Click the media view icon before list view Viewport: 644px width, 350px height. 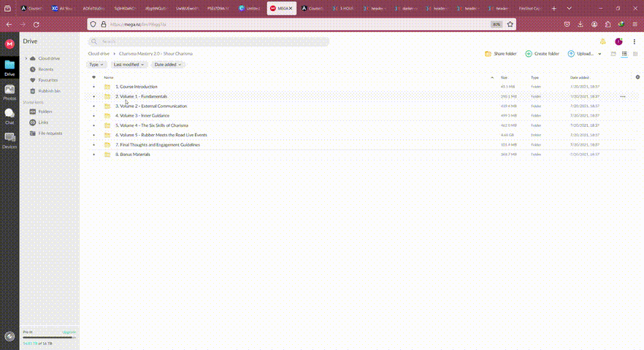(613, 54)
